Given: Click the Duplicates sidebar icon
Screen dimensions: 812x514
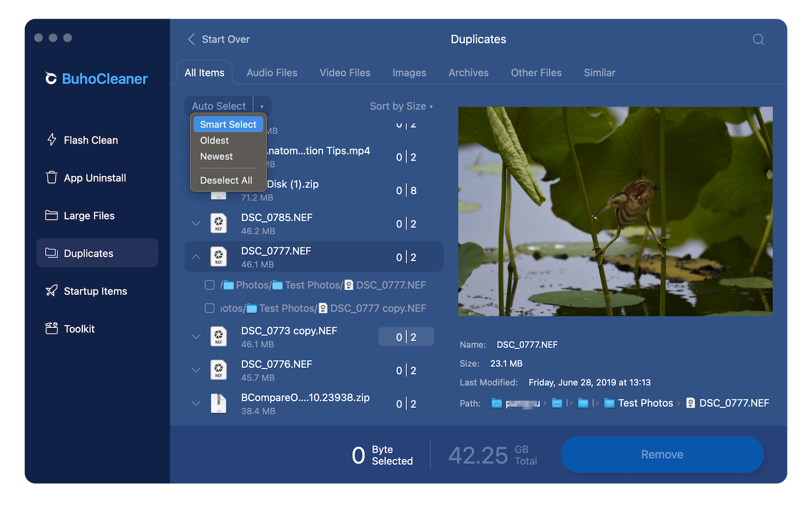Looking at the screenshot, I should point(51,253).
